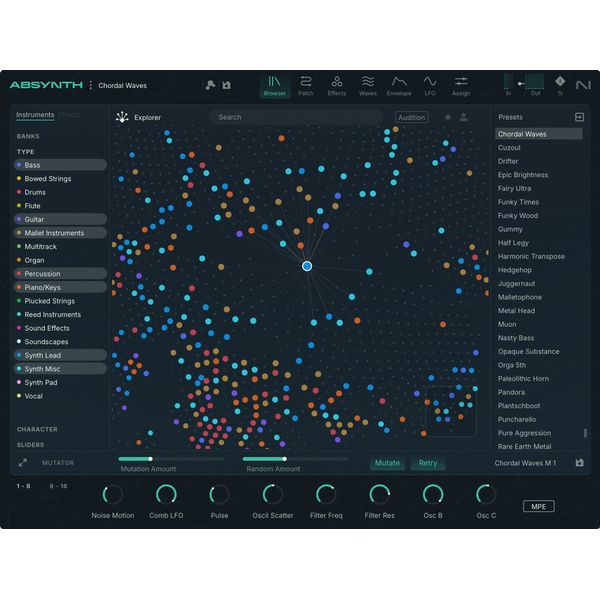Toggle the Bass type filter
The image size is (600, 600).
[x=60, y=165]
